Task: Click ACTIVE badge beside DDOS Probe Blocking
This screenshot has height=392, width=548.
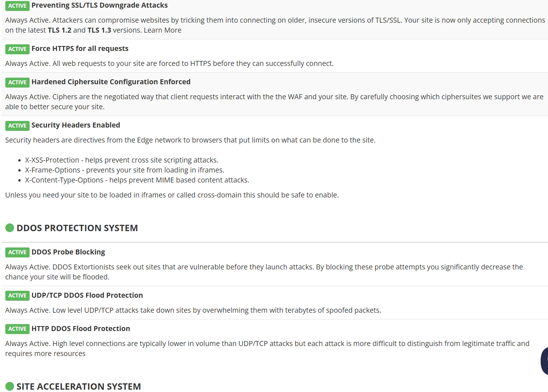Action: point(17,252)
